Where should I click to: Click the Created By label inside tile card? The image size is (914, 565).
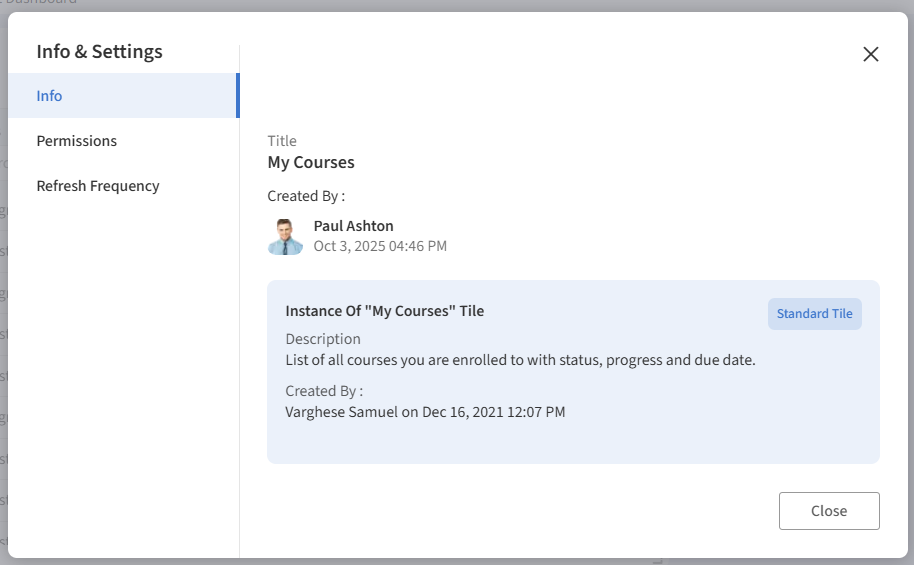(x=324, y=391)
